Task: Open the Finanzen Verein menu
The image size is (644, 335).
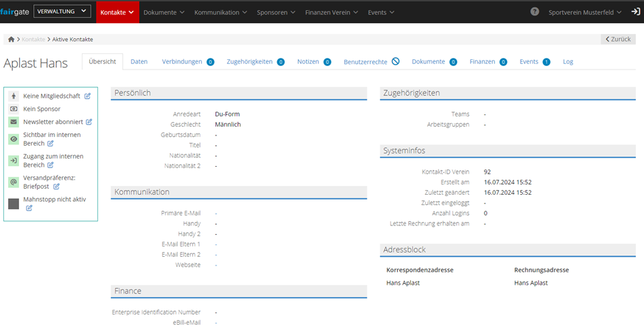Action: (331, 12)
